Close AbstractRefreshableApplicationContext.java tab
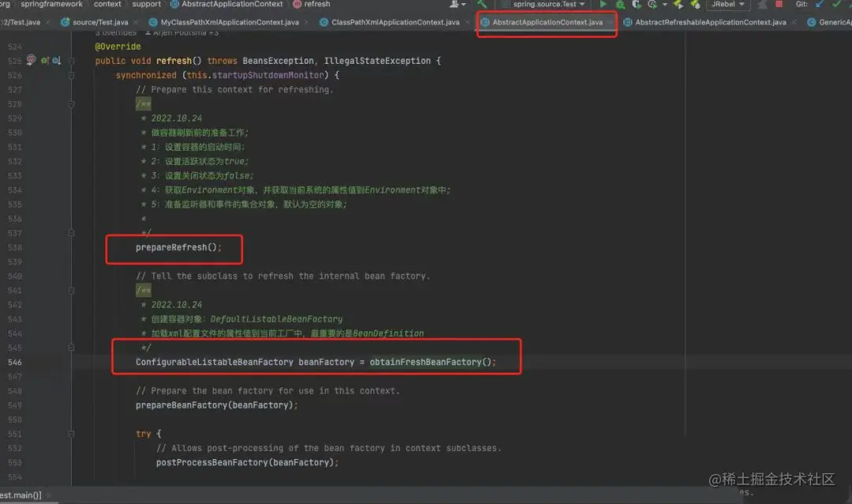 pos(794,22)
